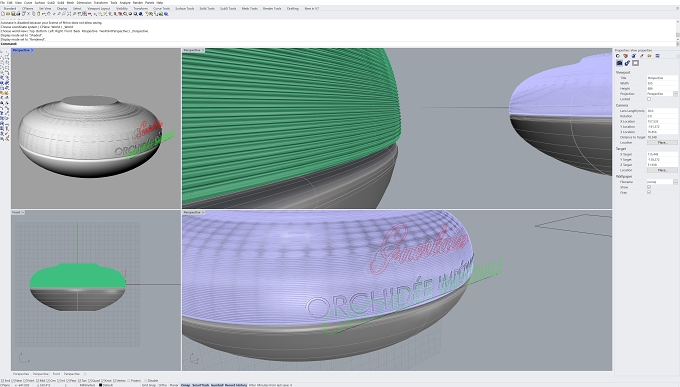Screen dimensions: 680x387
Task: Click the Undo arrow icon
Action: pos(44,14)
